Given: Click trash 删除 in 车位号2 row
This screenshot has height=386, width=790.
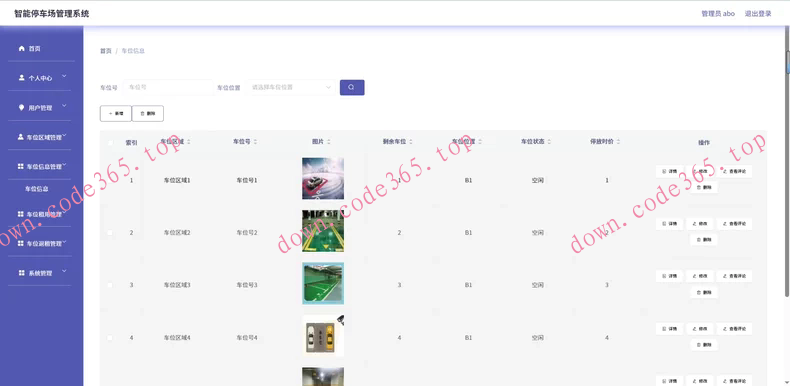Looking at the screenshot, I should [x=703, y=240].
